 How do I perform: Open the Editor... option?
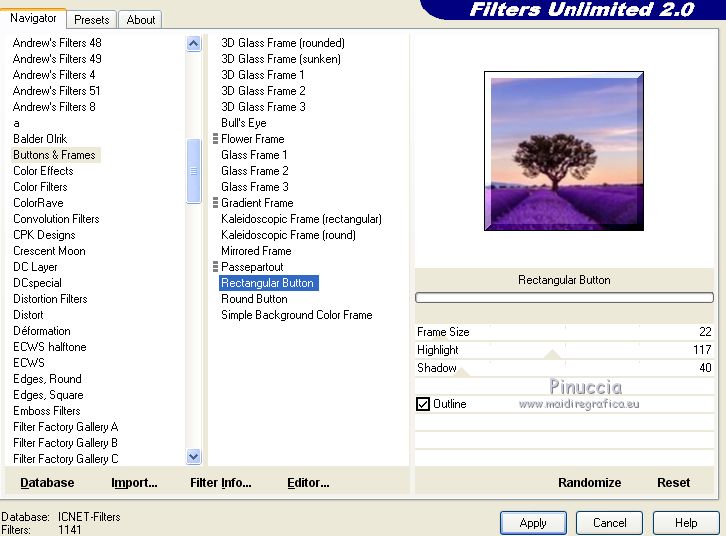[x=308, y=482]
